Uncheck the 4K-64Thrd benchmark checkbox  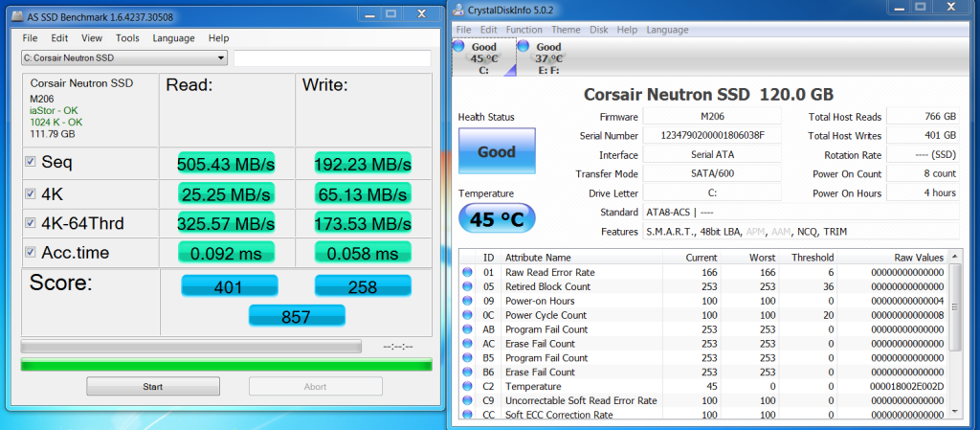click(x=30, y=222)
